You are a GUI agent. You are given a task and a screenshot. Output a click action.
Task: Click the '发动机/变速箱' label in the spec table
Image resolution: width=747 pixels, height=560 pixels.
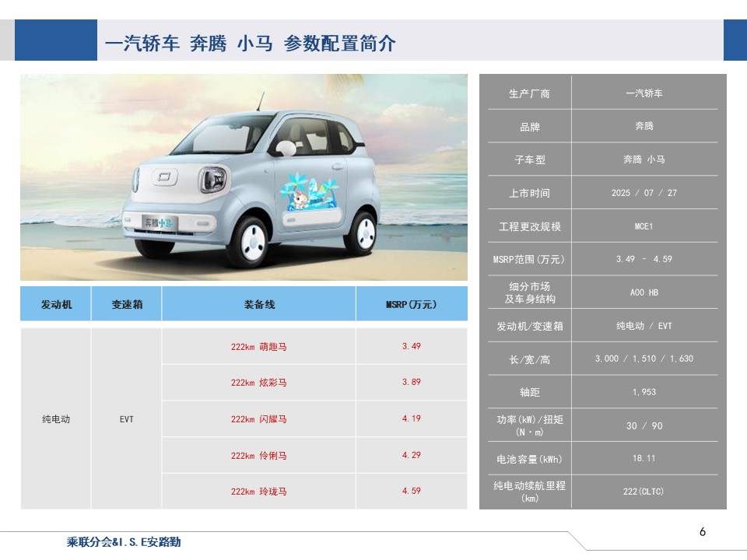pyautogui.click(x=530, y=326)
